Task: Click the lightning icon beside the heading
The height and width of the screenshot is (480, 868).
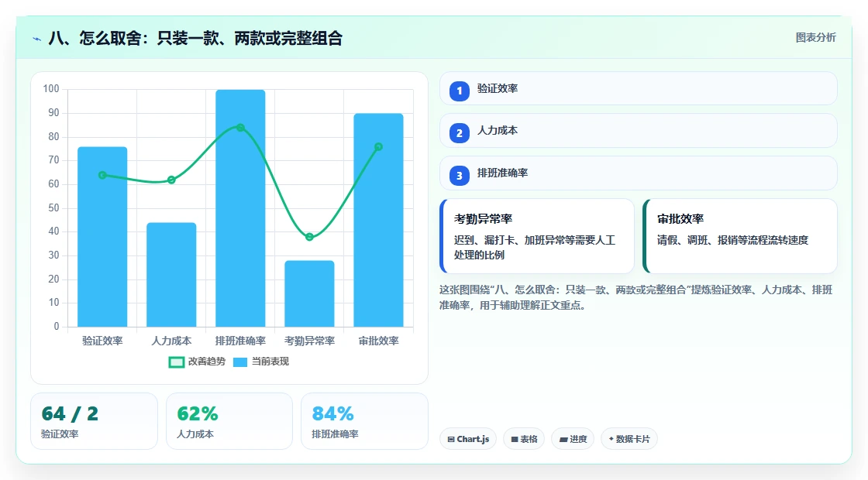Action: pos(37,39)
